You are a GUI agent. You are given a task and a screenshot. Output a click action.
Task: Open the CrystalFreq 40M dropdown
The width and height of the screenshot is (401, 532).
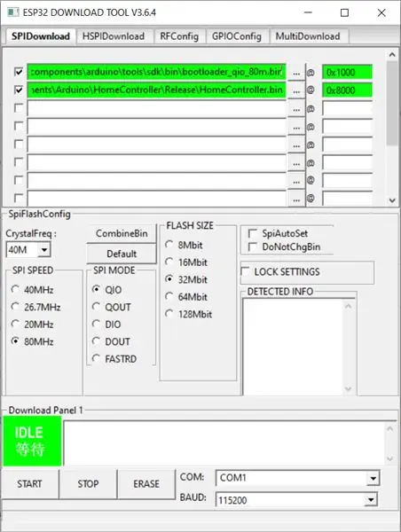pyautogui.click(x=43, y=250)
